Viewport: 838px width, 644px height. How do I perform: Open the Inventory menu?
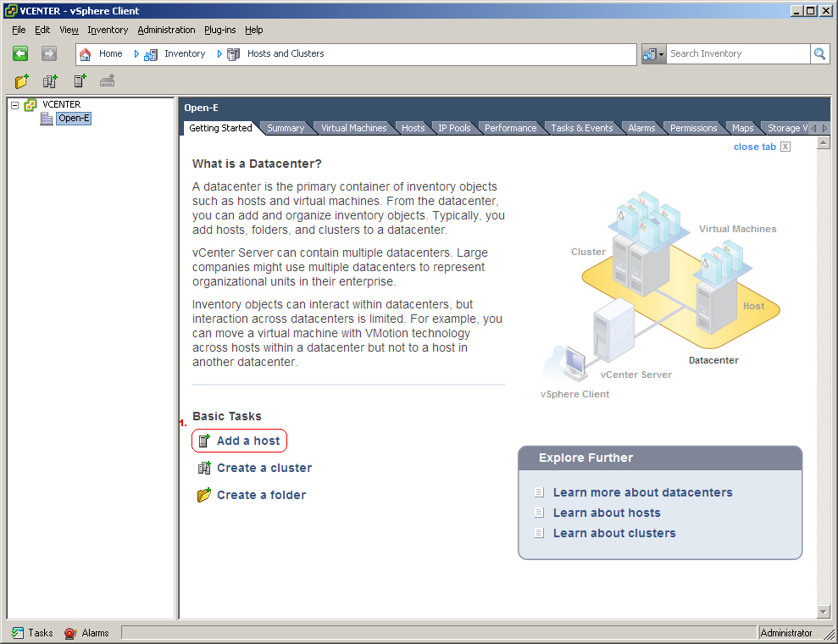(108, 30)
